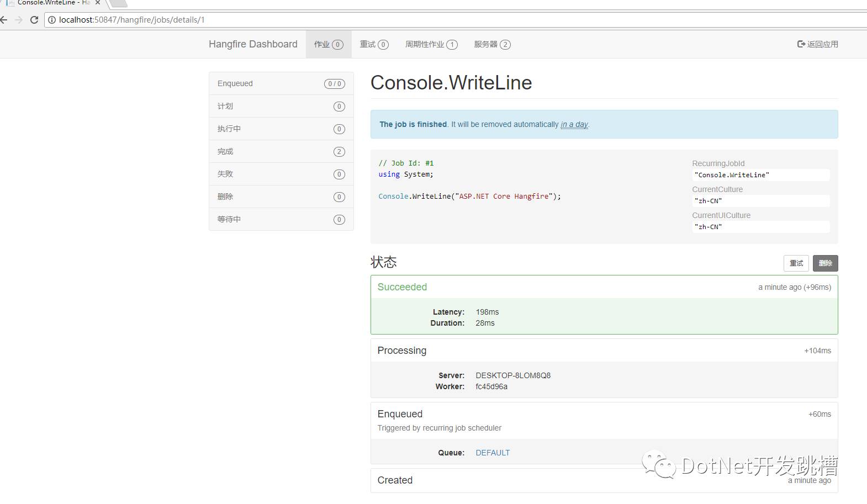Select 删除 deleted in the sidebar

click(x=281, y=197)
